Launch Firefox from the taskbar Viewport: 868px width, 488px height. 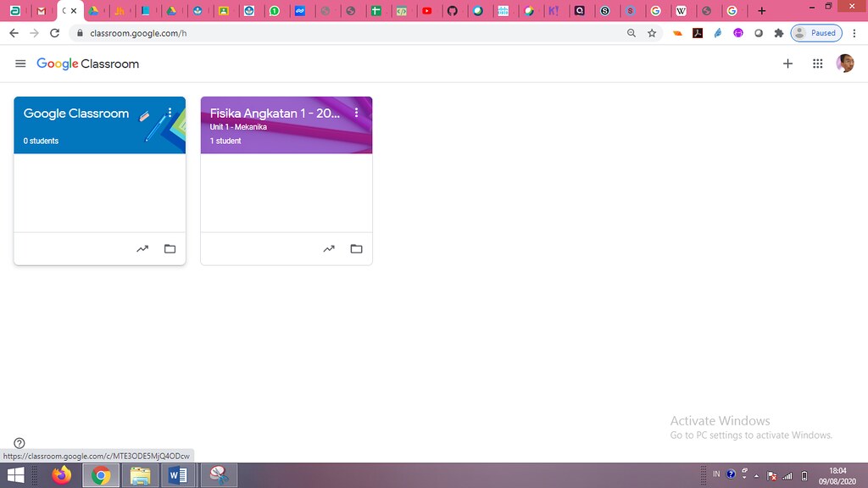coord(61,475)
